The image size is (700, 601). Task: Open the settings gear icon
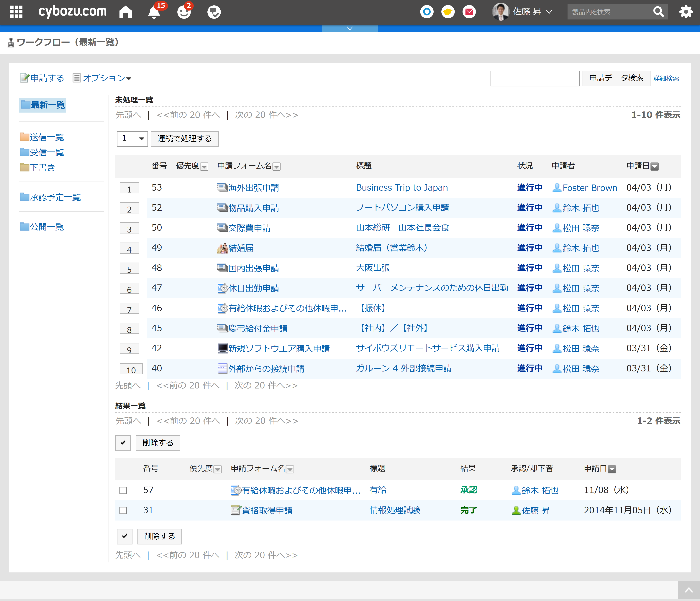click(686, 12)
